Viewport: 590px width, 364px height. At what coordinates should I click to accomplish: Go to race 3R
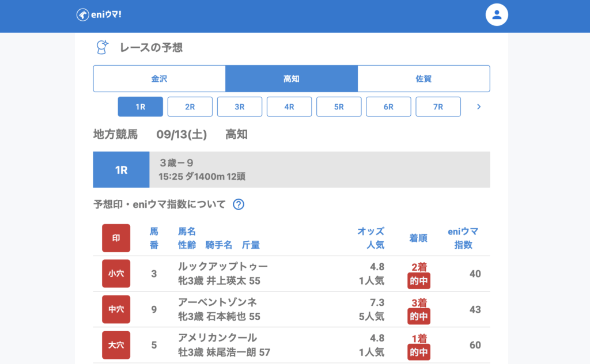pyautogui.click(x=240, y=107)
